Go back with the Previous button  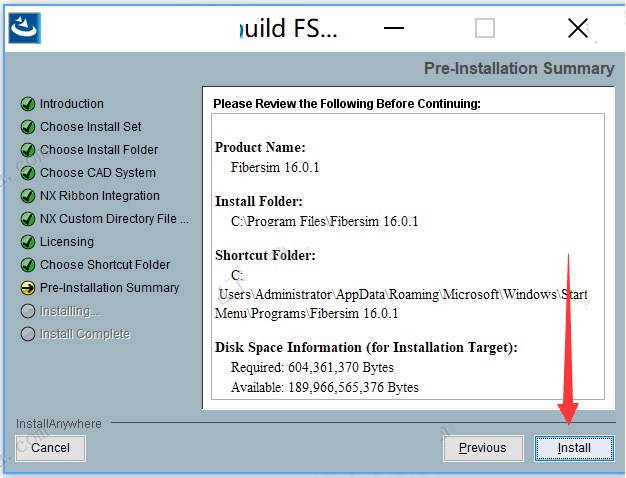click(x=483, y=448)
